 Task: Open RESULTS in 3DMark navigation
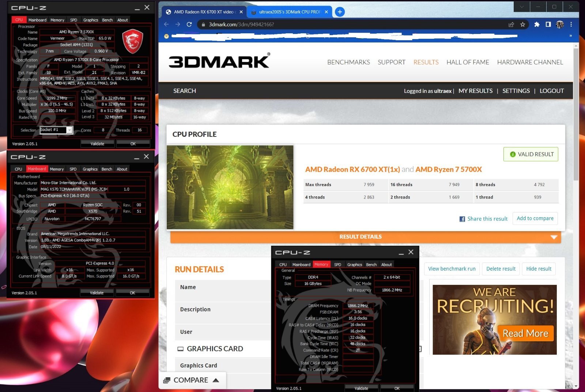(x=426, y=62)
